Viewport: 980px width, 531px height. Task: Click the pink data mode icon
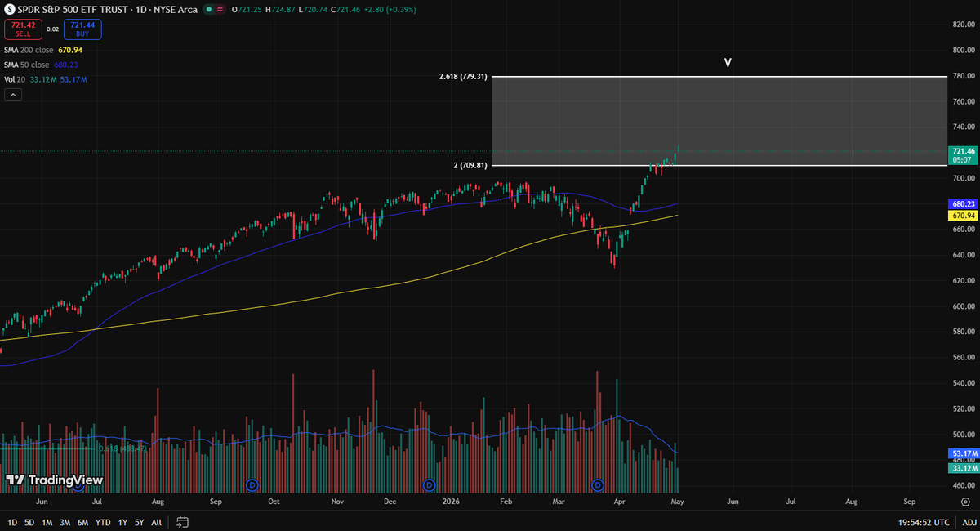click(220, 10)
